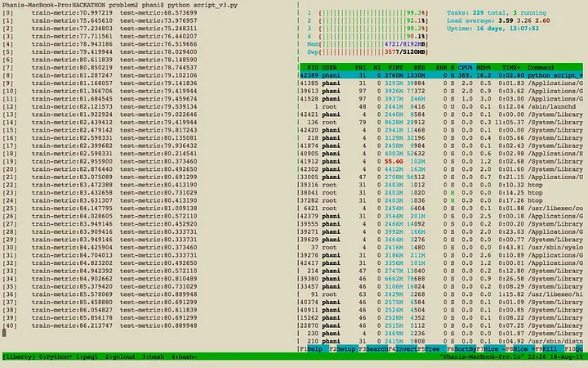Select the python script_v process row
The height and width of the screenshot is (368, 588).
(441, 74)
